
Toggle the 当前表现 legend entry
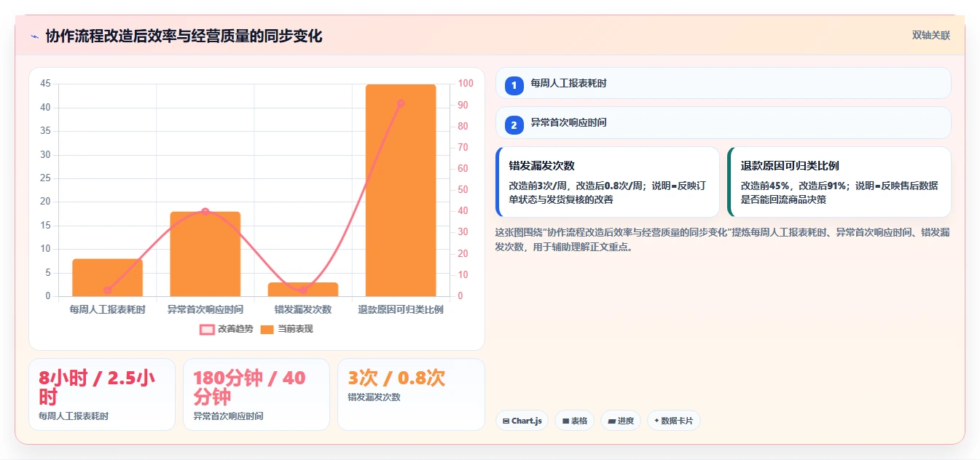tap(286, 329)
